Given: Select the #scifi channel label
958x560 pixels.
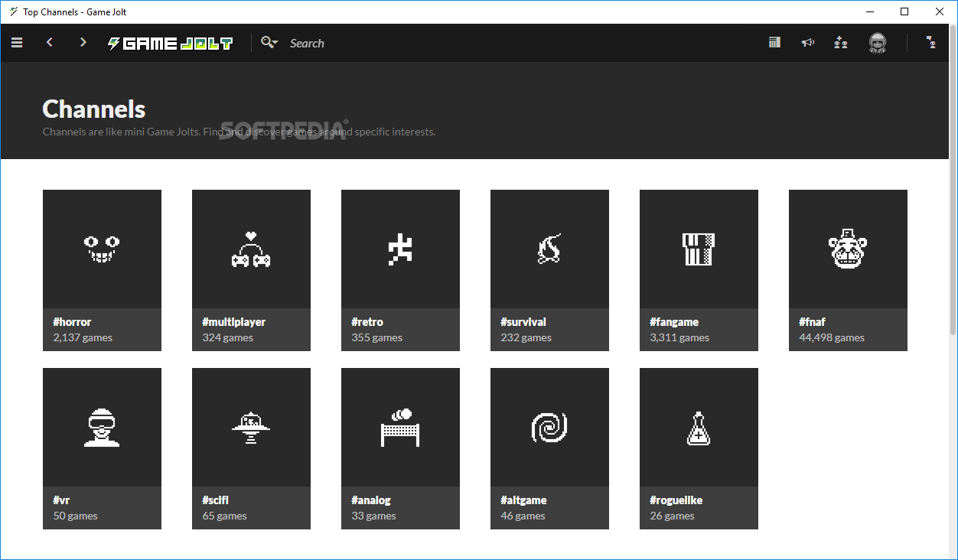Looking at the screenshot, I should tap(216, 500).
